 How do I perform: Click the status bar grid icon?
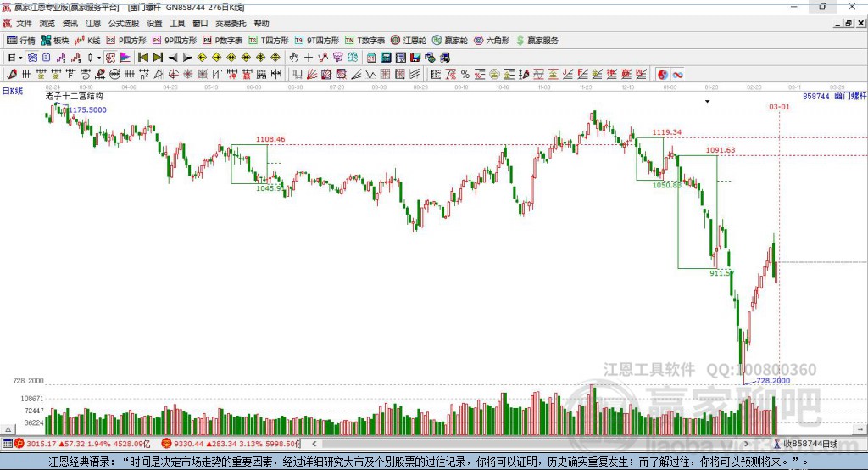(x=7, y=444)
